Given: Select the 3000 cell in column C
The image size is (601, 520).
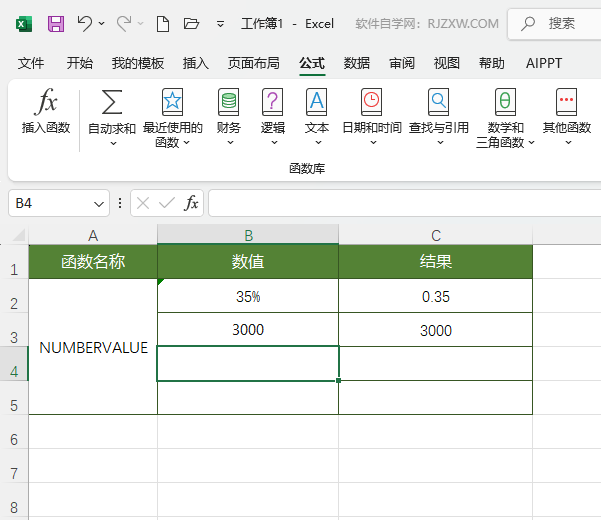Looking at the screenshot, I should tap(435, 330).
